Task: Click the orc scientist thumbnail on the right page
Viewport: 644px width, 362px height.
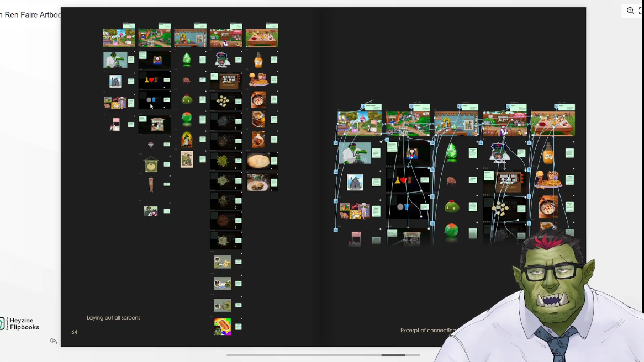Action: pos(355,153)
